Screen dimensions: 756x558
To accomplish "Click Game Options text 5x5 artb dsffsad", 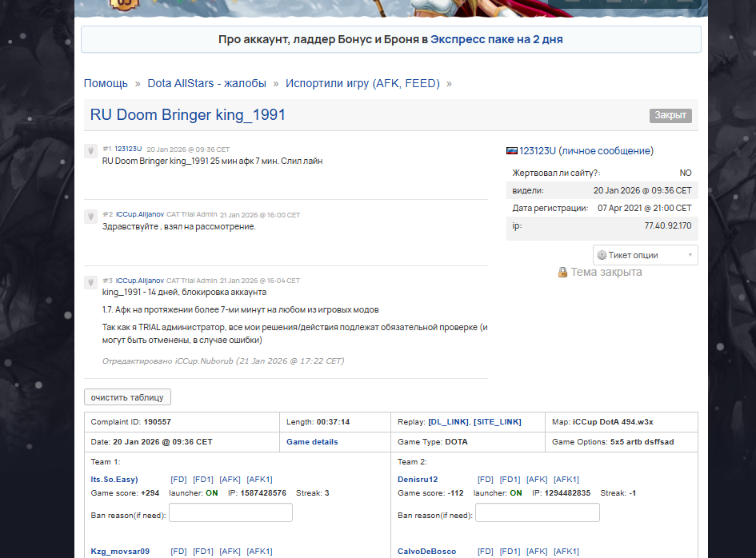I will (x=642, y=442).
